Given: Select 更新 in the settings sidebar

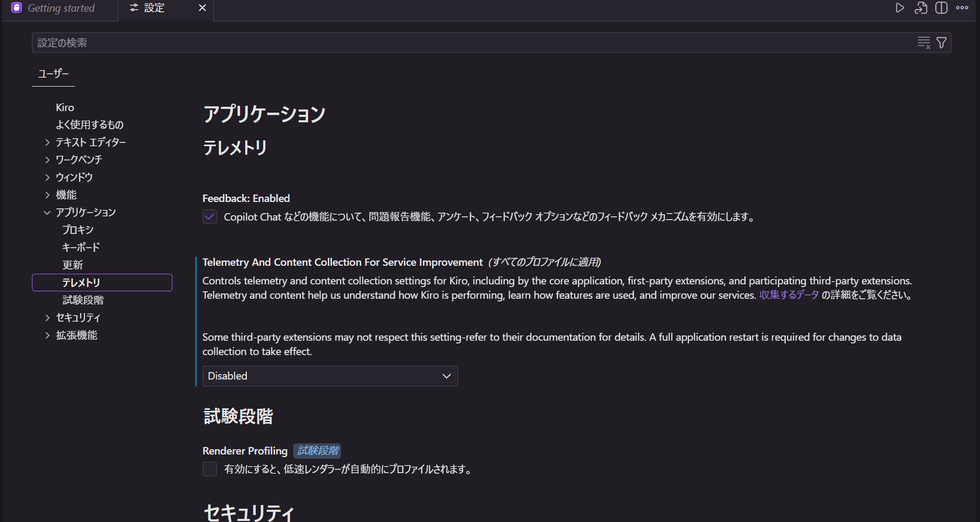Looking at the screenshot, I should click(x=73, y=265).
